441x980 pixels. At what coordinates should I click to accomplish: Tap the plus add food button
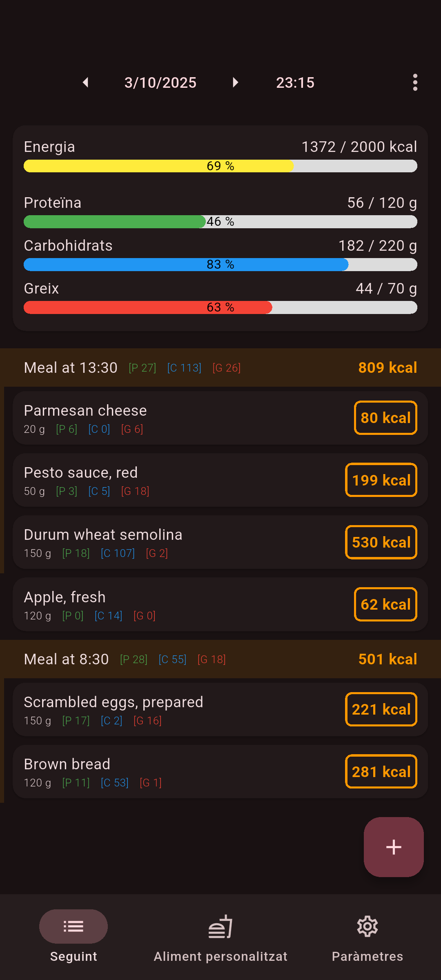tap(394, 847)
